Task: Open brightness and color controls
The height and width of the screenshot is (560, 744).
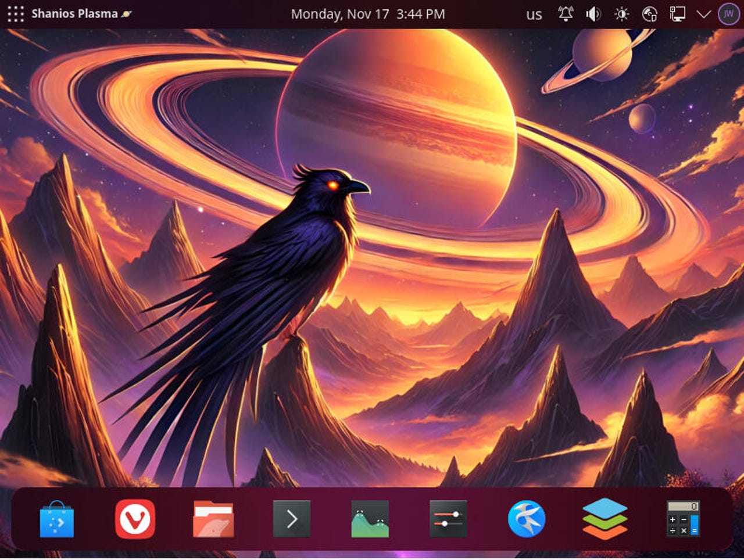Action: coord(621,14)
